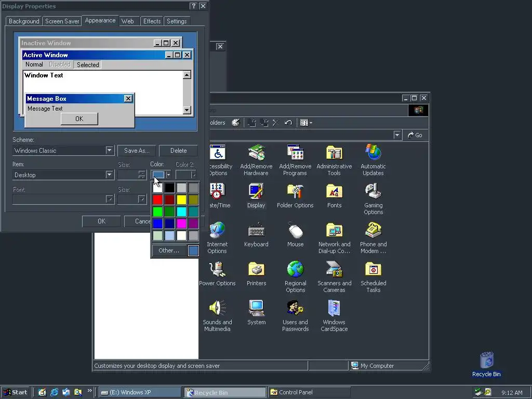532x399 pixels.
Task: Open the Views toolbar dropdown button
Action: pos(306,123)
